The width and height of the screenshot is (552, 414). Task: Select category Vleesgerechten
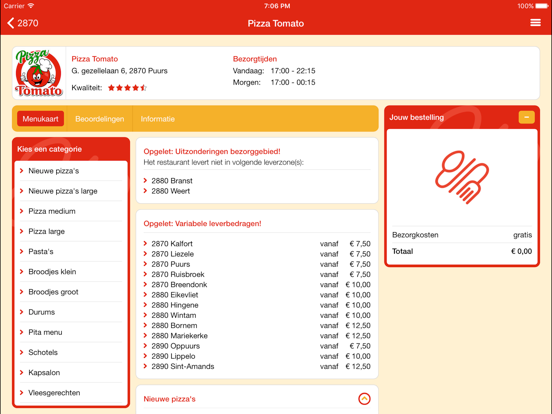pyautogui.click(x=71, y=393)
